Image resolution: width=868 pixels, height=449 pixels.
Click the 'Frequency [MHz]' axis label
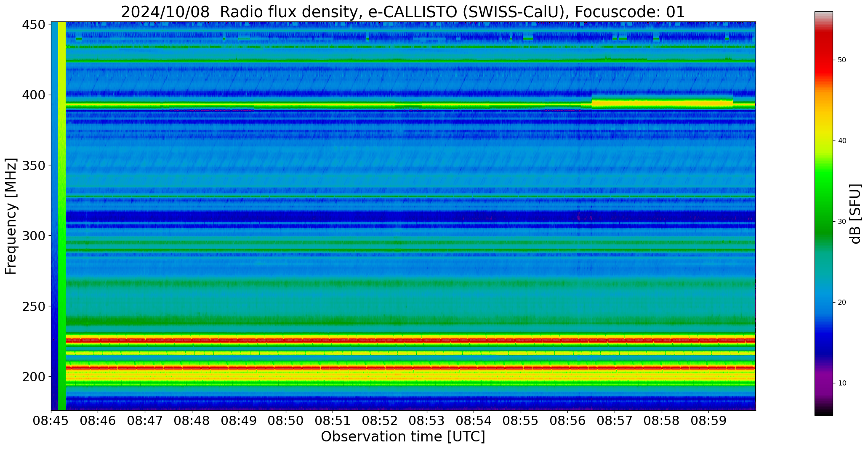(11, 216)
